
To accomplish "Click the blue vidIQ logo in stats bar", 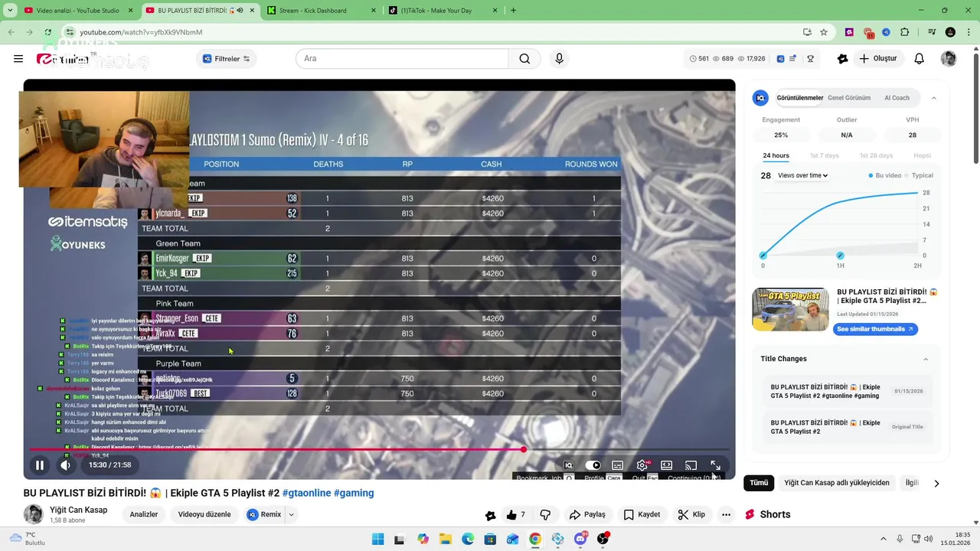I will [x=780, y=59].
